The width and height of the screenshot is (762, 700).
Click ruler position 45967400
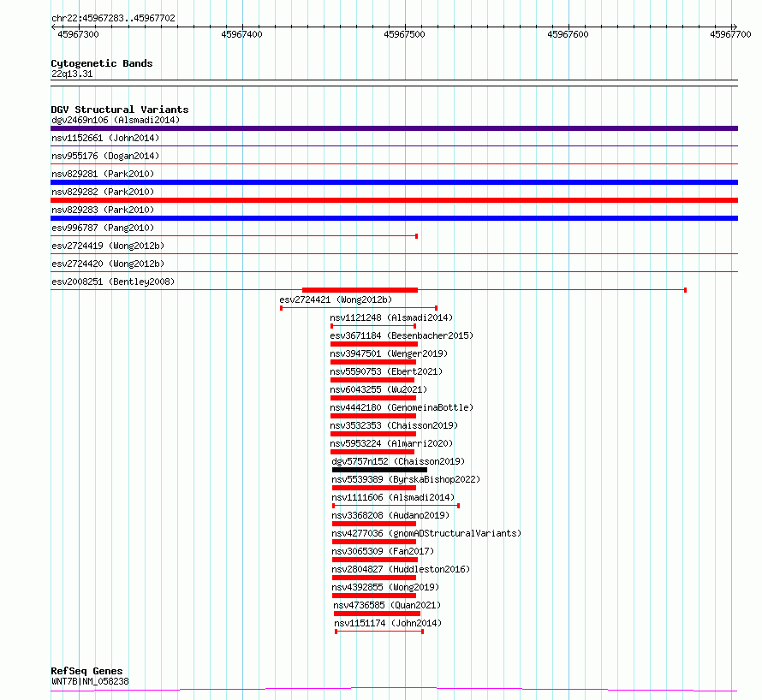(x=241, y=34)
